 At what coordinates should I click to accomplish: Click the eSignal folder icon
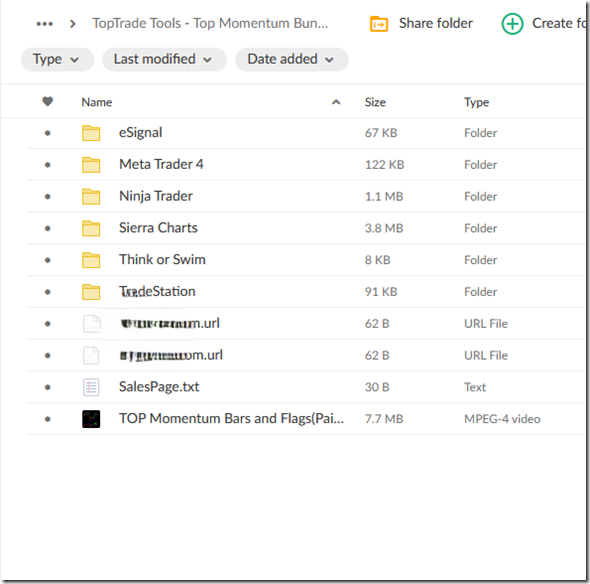click(x=91, y=133)
